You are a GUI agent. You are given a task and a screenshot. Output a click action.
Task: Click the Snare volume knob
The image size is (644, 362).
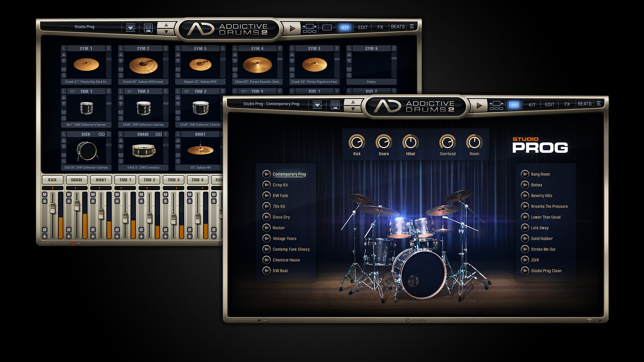coord(384,142)
